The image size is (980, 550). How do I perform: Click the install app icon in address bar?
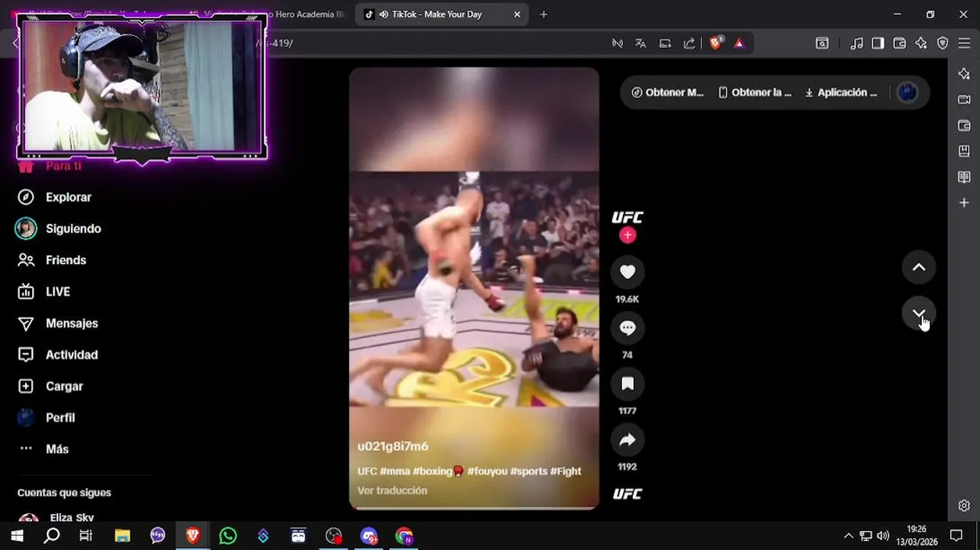click(665, 44)
